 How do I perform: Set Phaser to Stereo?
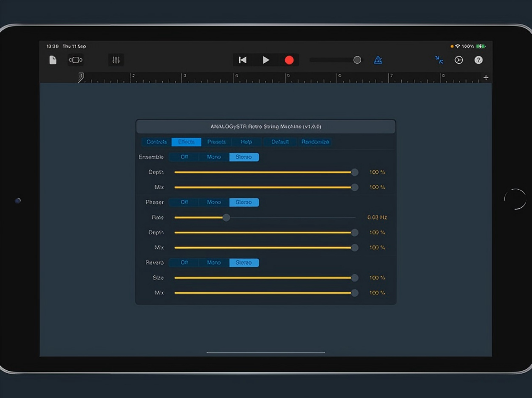(244, 202)
